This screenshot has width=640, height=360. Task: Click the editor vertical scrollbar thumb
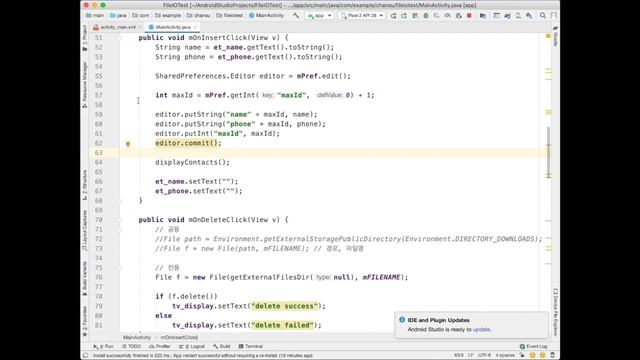pyautogui.click(x=549, y=152)
